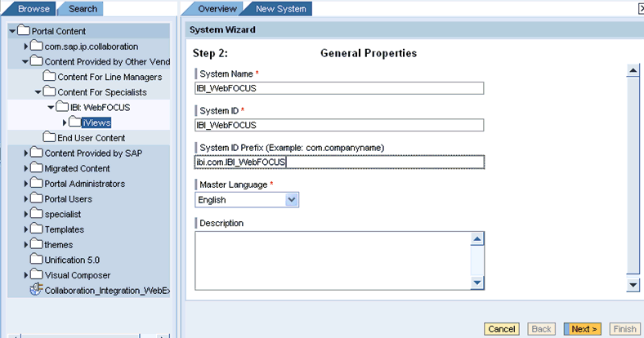This screenshot has width=644, height=338.
Task: Collapse the IBI: WebFOCUS tree node
Action: point(51,107)
